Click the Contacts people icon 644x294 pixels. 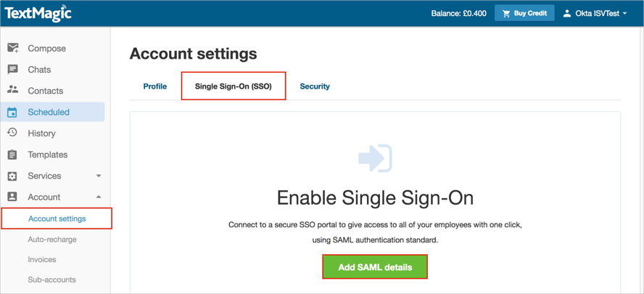pos(13,91)
